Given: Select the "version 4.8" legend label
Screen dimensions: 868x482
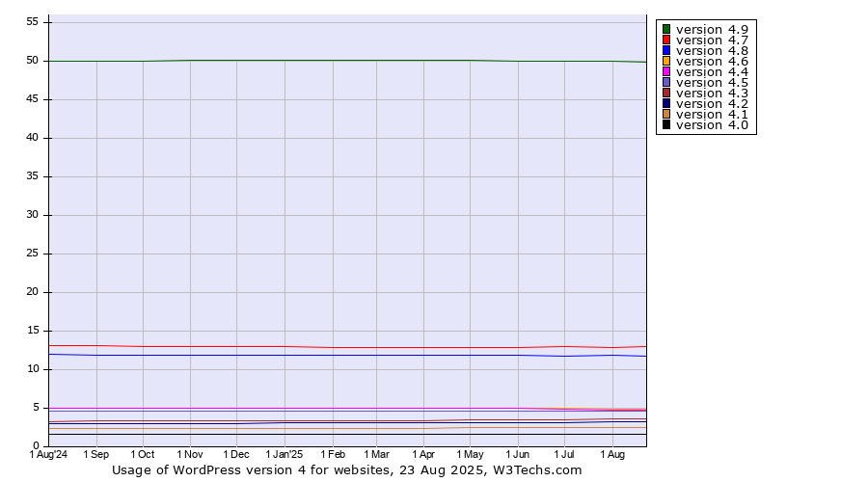Looking at the screenshot, I should click(712, 50).
